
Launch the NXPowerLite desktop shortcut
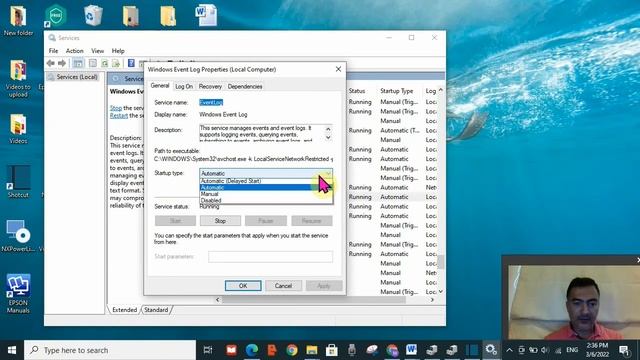(18, 236)
